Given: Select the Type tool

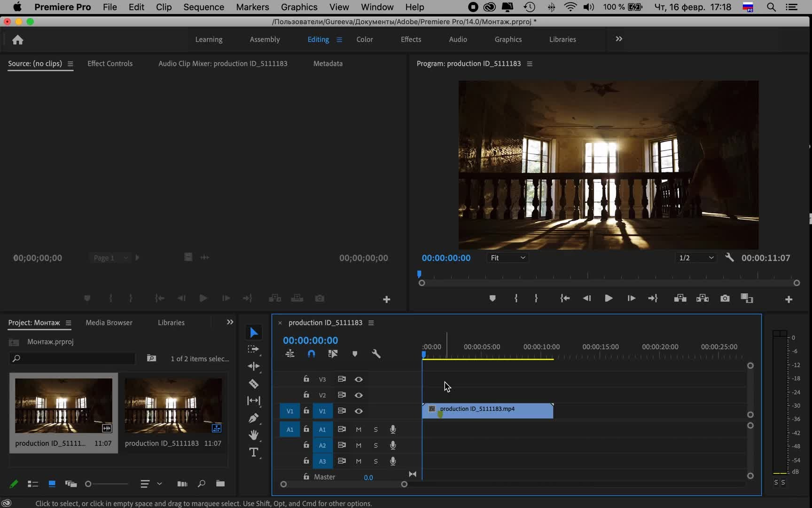Looking at the screenshot, I should (x=254, y=452).
